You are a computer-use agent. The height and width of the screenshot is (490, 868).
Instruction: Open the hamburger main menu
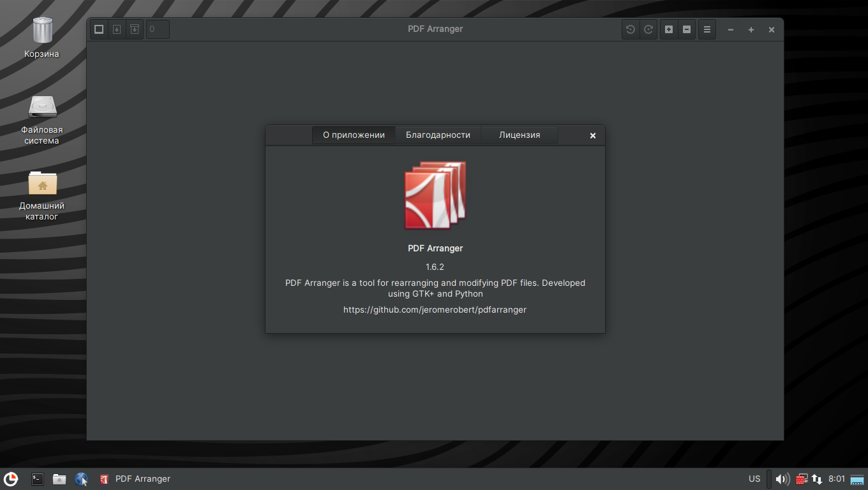[x=707, y=29]
